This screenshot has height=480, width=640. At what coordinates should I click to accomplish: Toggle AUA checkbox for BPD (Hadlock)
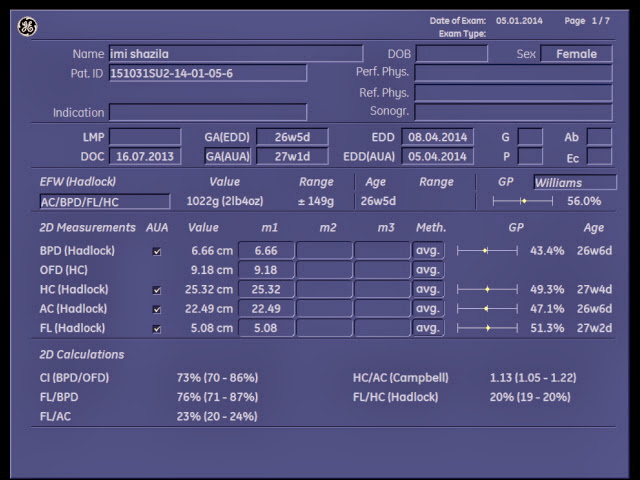pyautogui.click(x=157, y=251)
